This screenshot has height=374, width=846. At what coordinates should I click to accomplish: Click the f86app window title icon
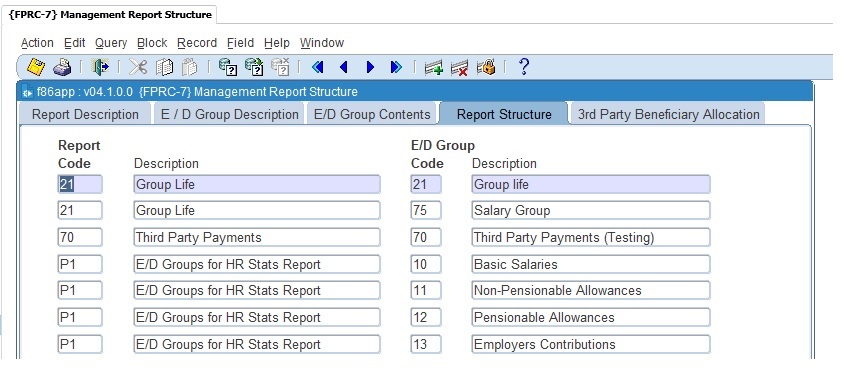[x=28, y=92]
